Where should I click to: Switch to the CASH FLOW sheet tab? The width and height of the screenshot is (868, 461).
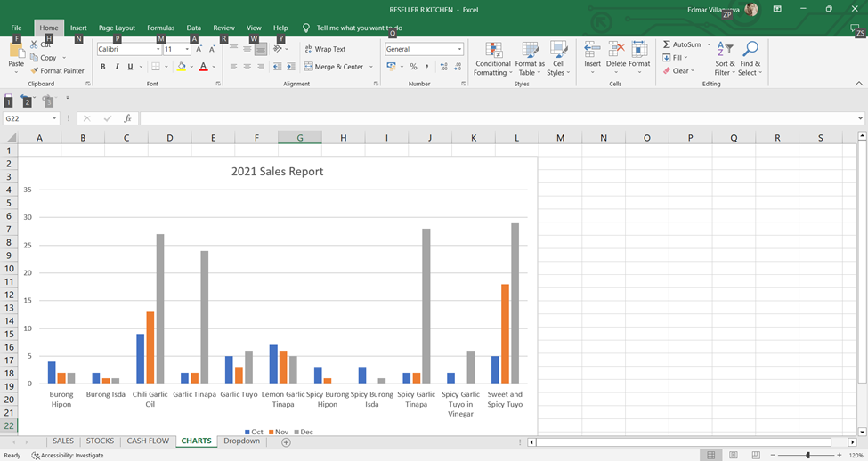click(147, 441)
